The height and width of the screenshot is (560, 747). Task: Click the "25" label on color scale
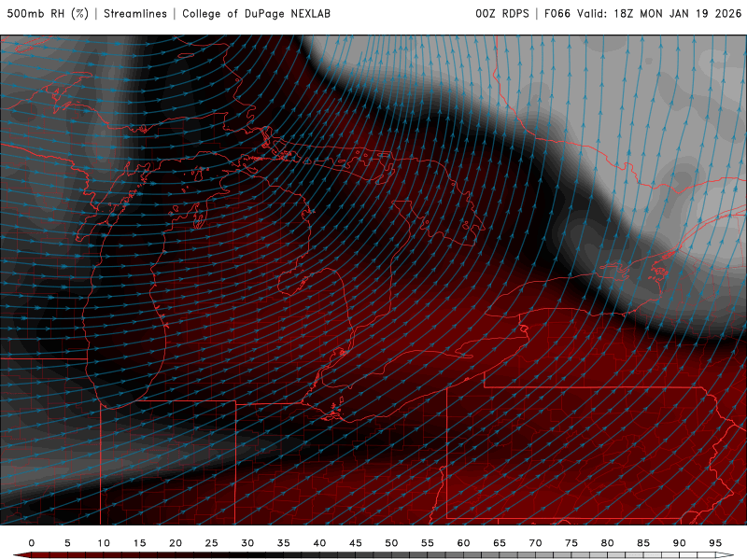(x=212, y=543)
